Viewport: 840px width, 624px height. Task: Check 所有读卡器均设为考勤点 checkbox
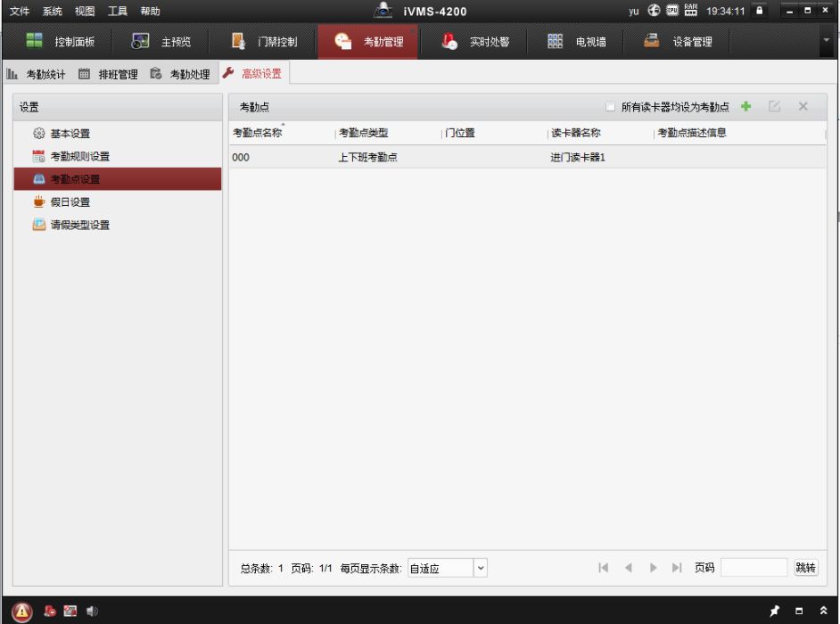(x=611, y=107)
